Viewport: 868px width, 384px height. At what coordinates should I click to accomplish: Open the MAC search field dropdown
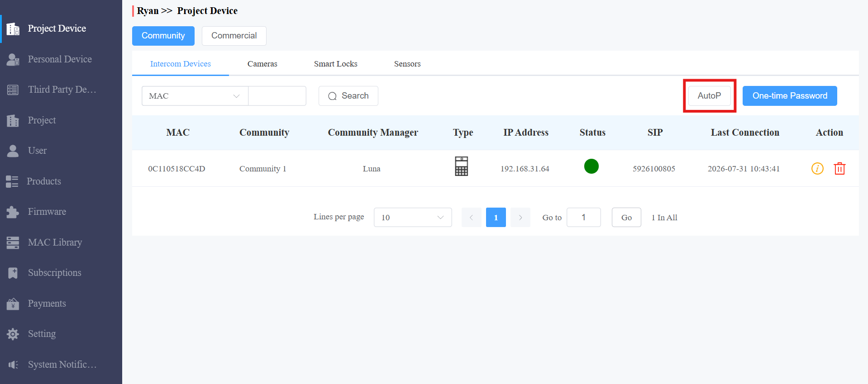[x=195, y=96]
